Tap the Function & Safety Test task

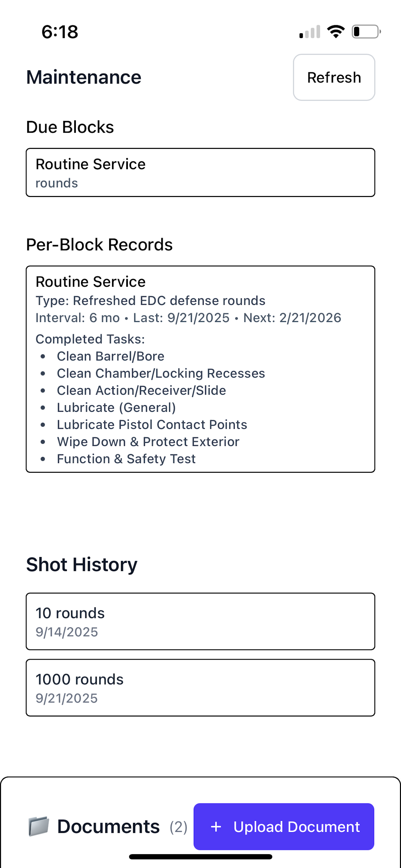(x=126, y=459)
